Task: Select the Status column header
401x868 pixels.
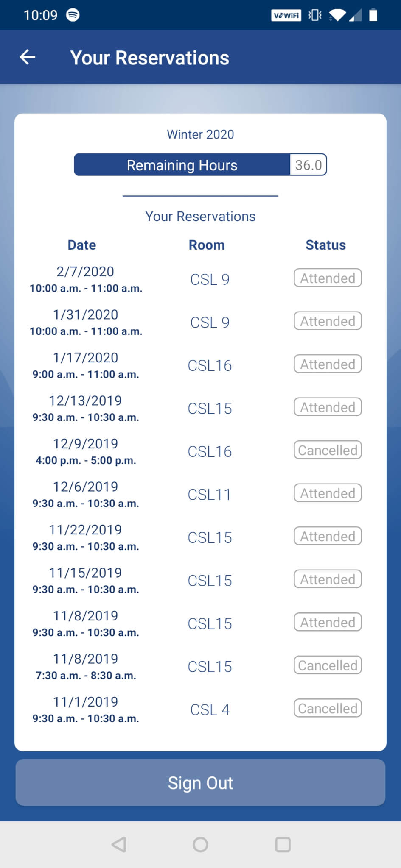Action: [x=325, y=245]
